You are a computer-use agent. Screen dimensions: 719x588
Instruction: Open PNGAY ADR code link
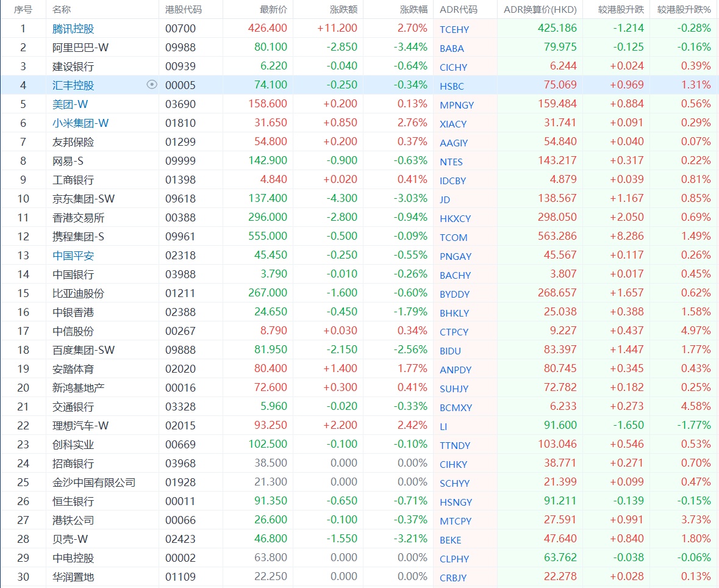[x=456, y=256]
